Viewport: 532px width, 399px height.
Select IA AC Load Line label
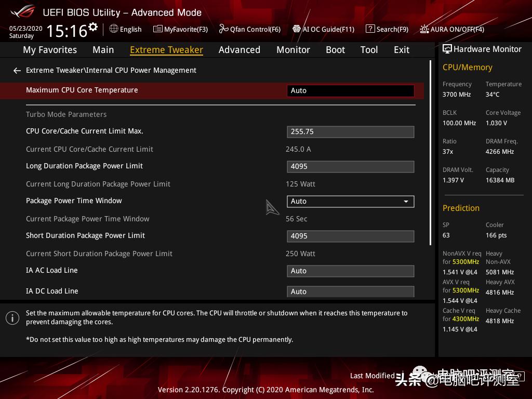pos(51,270)
